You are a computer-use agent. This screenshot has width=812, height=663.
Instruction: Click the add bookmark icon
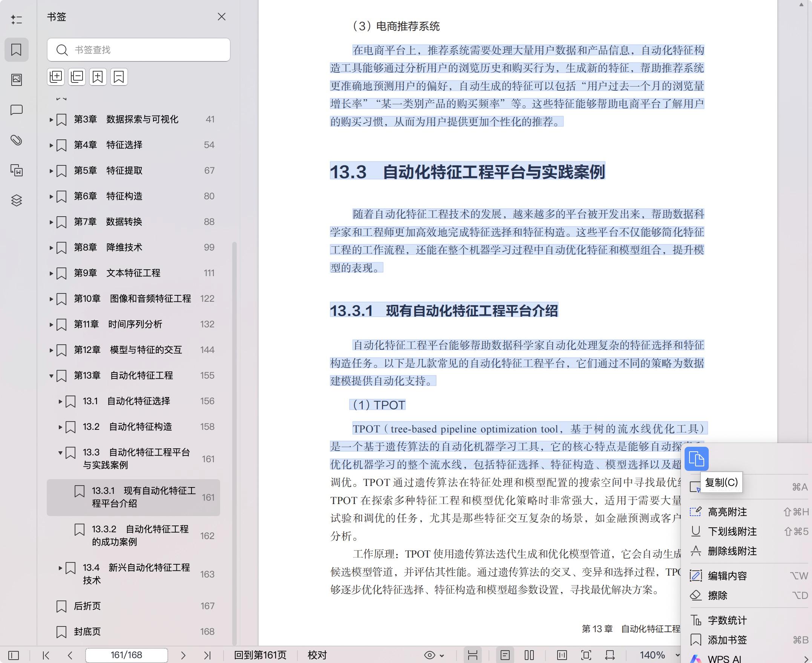[98, 77]
